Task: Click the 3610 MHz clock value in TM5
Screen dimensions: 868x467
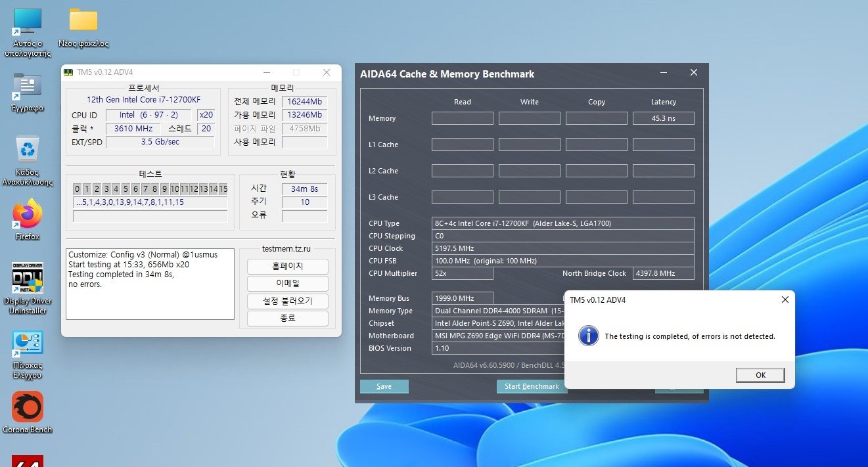Action: 133,129
